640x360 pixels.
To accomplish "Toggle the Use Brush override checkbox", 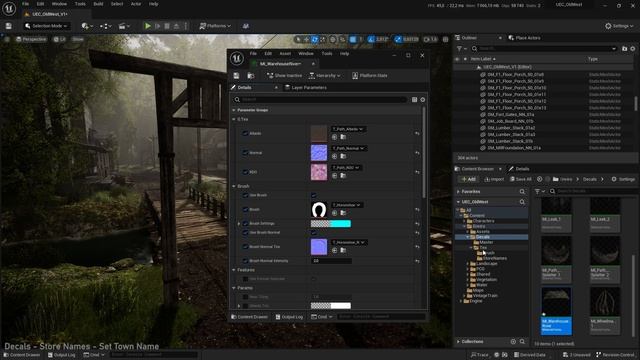I will [245, 195].
